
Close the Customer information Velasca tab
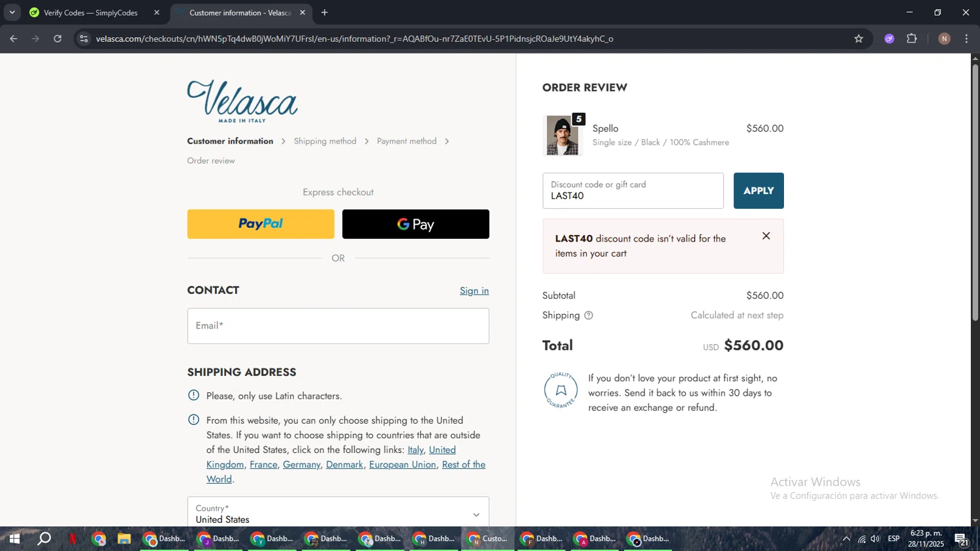pyautogui.click(x=302, y=12)
